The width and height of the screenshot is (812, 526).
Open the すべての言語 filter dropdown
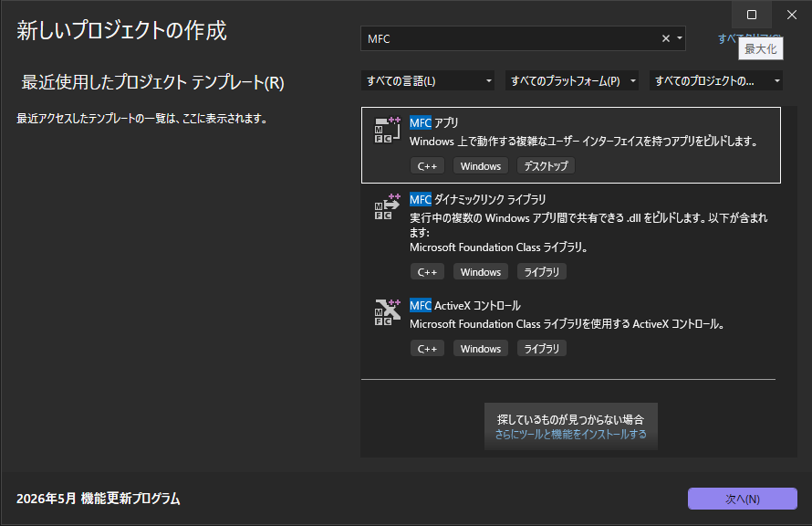(427, 81)
